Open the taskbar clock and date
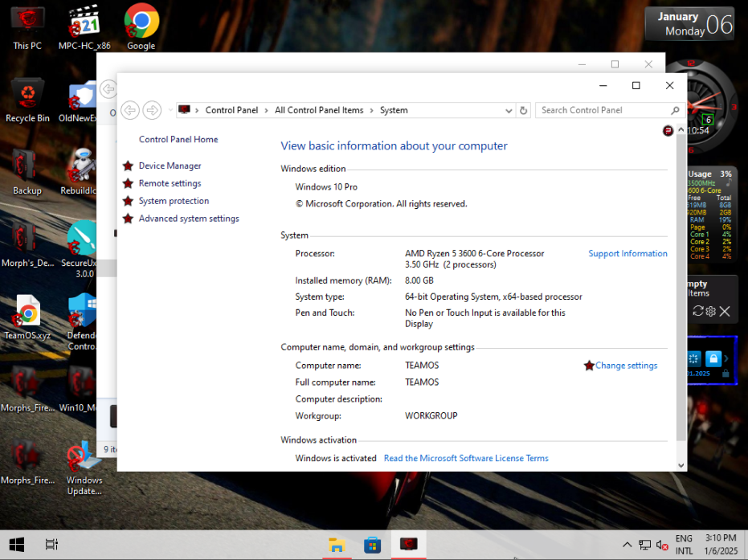 [721, 545]
